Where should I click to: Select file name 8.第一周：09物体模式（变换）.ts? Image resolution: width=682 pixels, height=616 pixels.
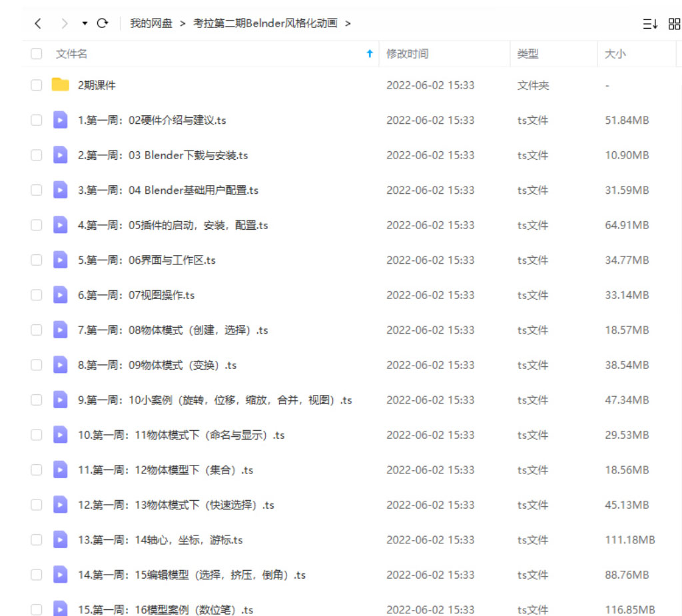click(x=157, y=366)
